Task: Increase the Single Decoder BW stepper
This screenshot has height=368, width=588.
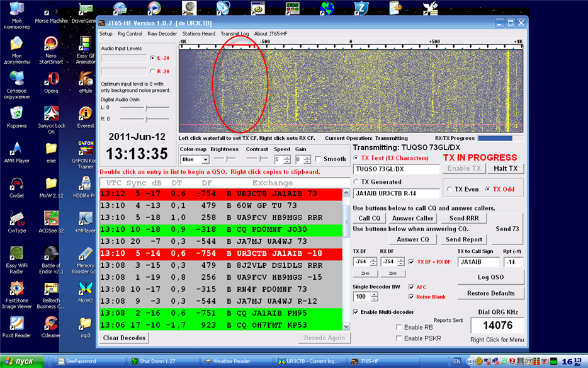Action: (374, 294)
